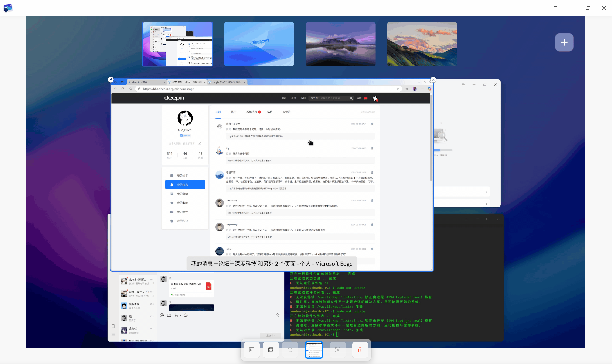Click the 发送(S) send button in chat

tap(270, 335)
